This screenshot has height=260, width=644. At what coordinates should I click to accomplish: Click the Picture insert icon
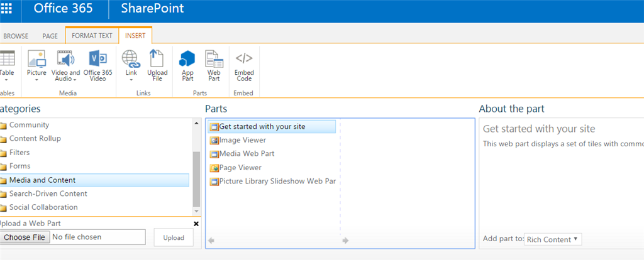36,58
